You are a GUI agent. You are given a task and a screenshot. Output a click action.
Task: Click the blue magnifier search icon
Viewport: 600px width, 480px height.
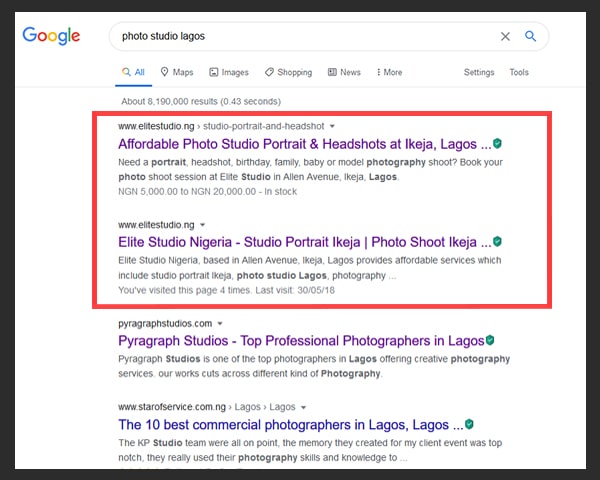pyautogui.click(x=530, y=36)
